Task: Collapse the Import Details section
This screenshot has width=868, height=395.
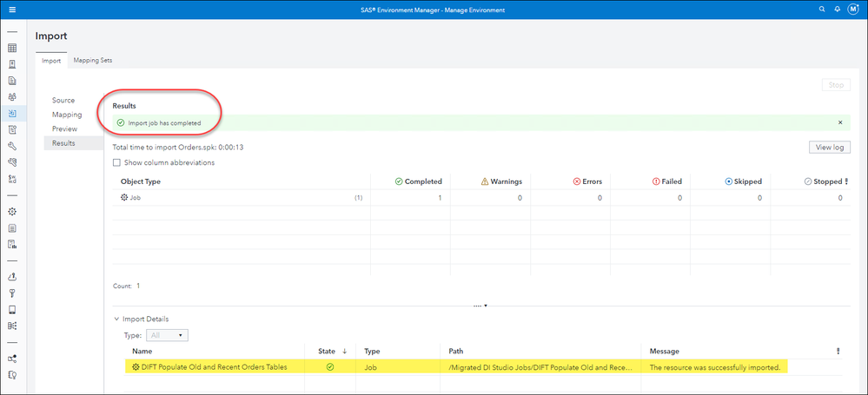Action: click(116, 319)
